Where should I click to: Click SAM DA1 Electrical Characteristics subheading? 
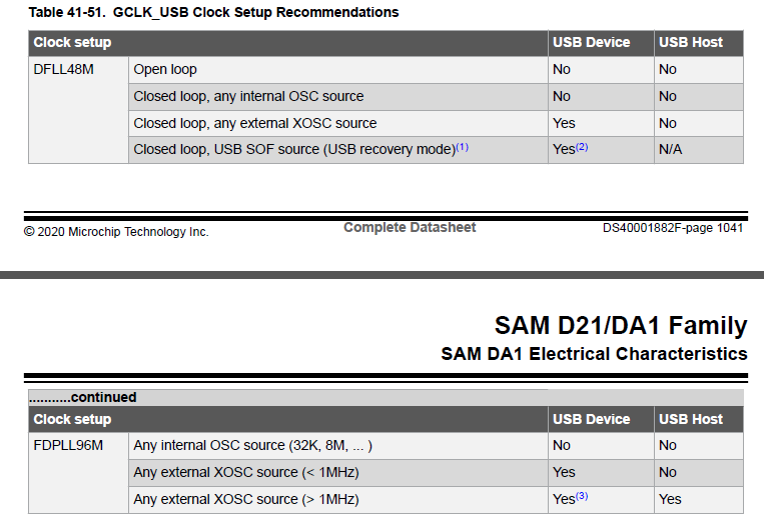click(594, 354)
